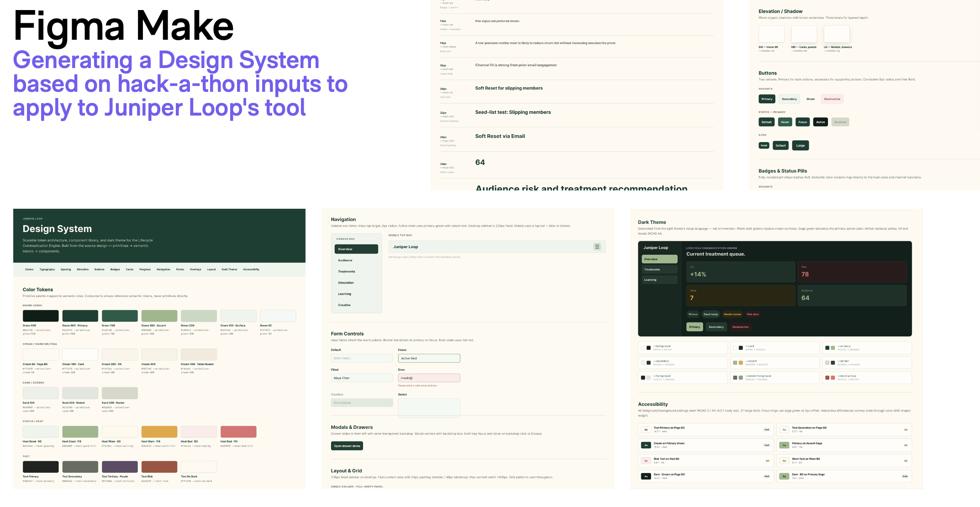Pick the Green 900 Primary swatch
Image resolution: width=980 pixels, height=507 pixels.
pos(80,316)
